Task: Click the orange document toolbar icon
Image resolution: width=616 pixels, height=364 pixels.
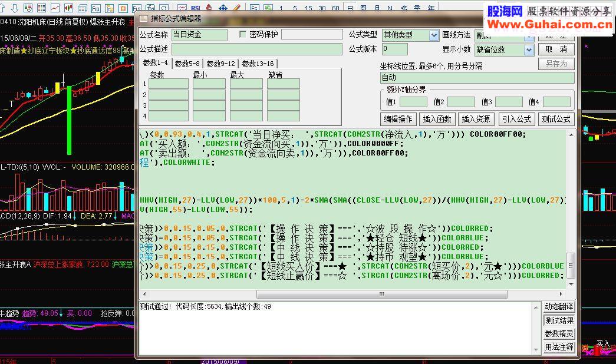Action: coord(123,8)
